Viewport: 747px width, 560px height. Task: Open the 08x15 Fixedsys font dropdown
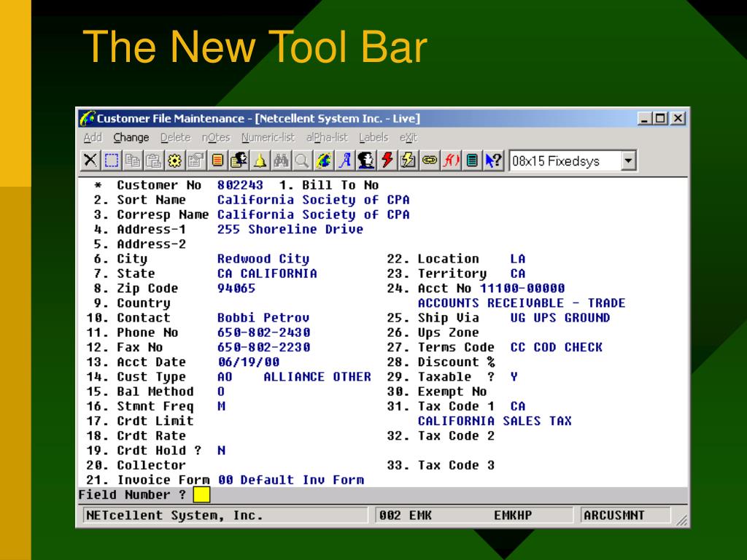628,161
